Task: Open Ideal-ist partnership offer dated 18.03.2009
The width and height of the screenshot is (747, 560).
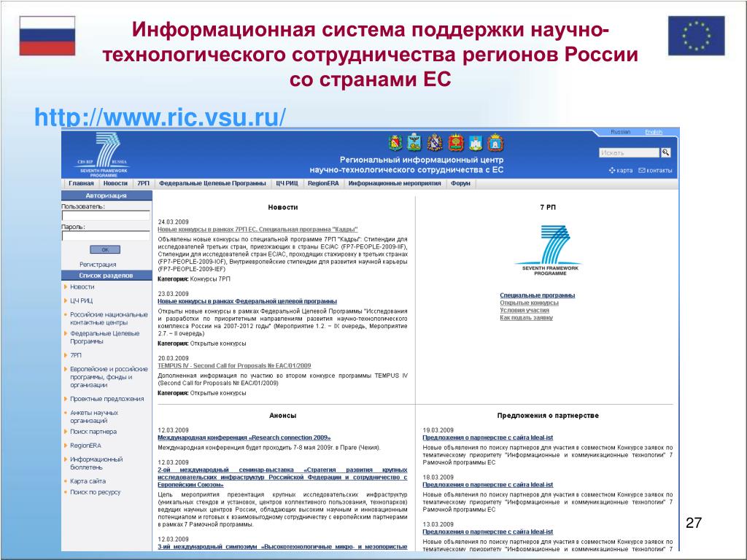Action: (x=488, y=485)
